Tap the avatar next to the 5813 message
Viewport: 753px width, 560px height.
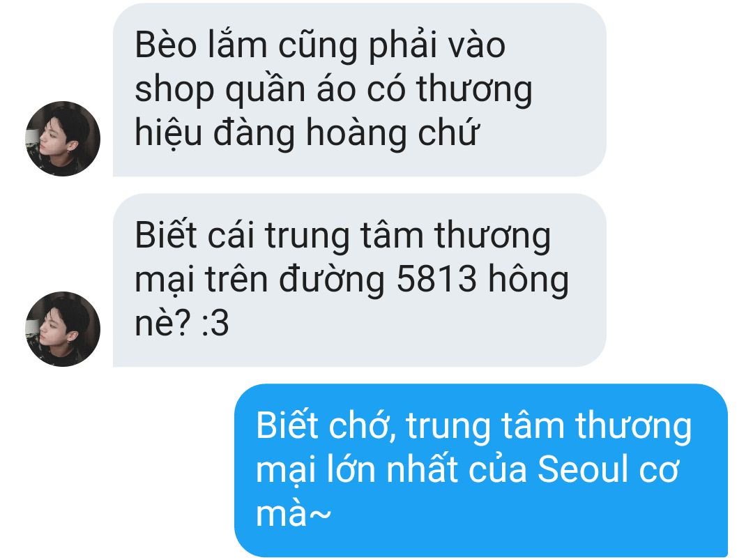63,329
